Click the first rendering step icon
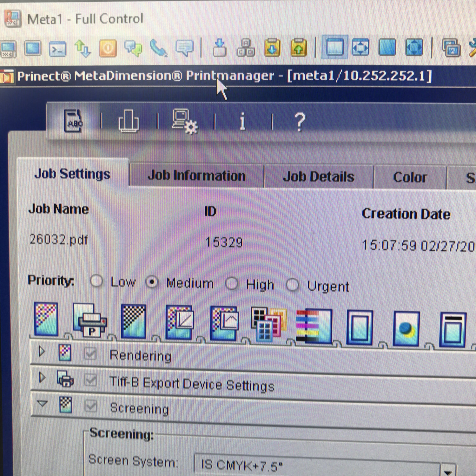This screenshot has width=476, height=476. tap(46, 319)
